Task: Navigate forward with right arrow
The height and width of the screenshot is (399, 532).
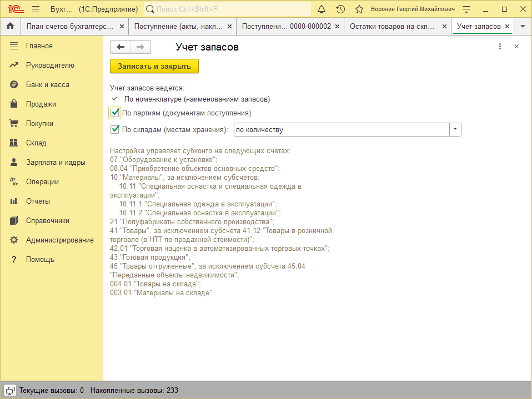Action: click(x=140, y=47)
